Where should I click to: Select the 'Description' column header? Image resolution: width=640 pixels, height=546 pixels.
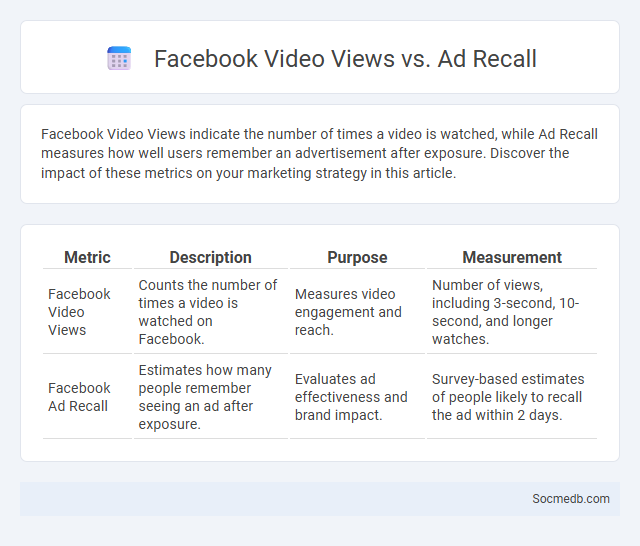[211, 257]
